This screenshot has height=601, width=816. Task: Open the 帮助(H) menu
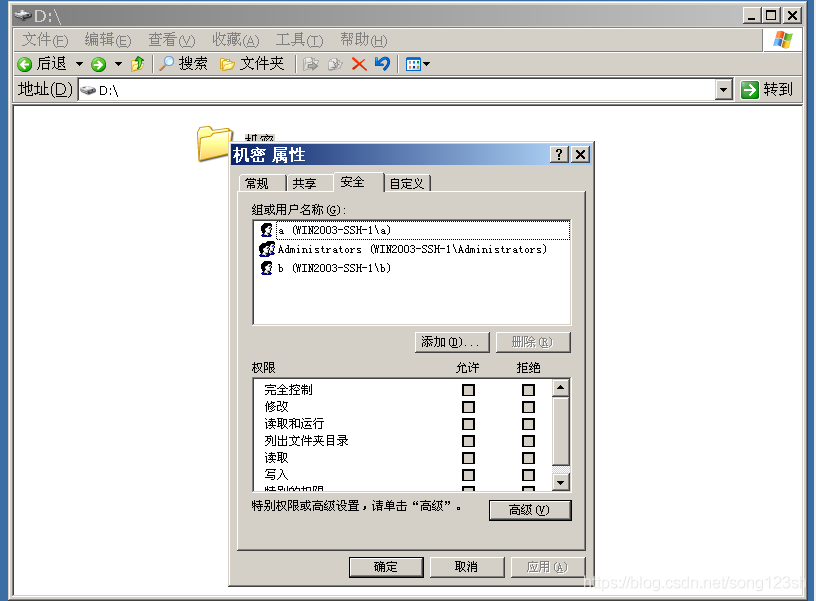(363, 40)
